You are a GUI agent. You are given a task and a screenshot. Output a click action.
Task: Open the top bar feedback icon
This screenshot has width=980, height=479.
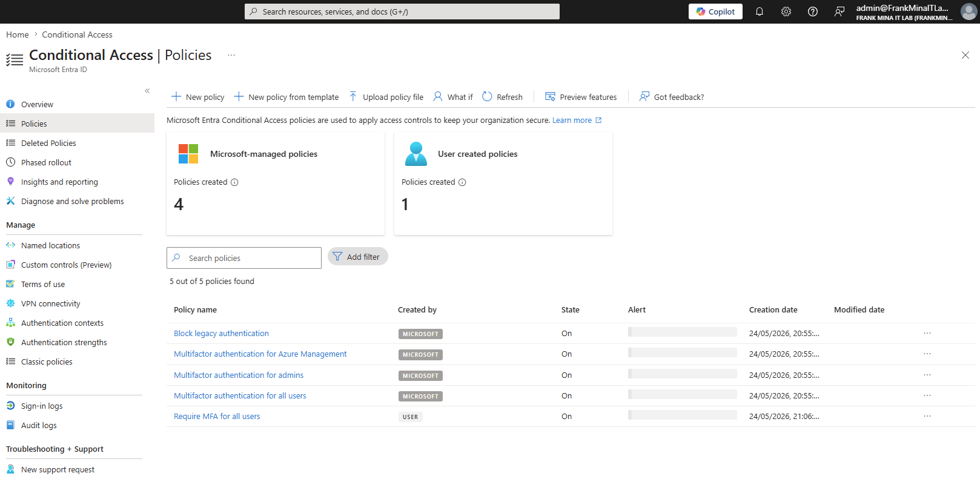click(839, 12)
